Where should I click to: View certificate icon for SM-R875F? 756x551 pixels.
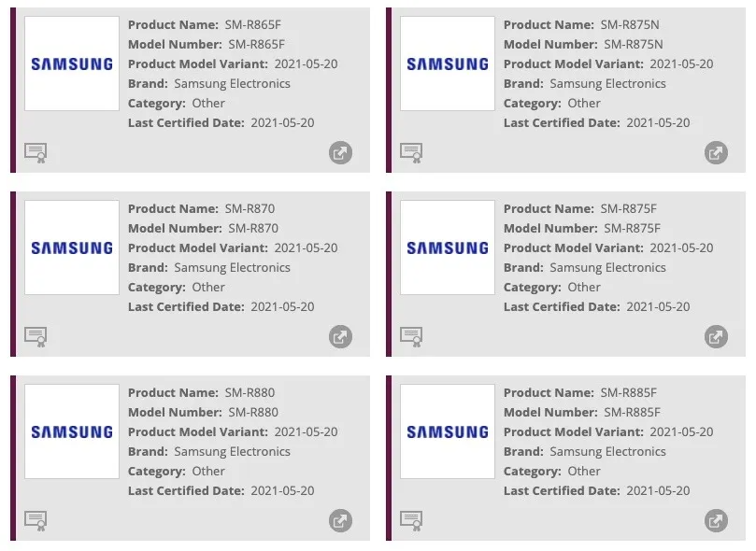[411, 337]
